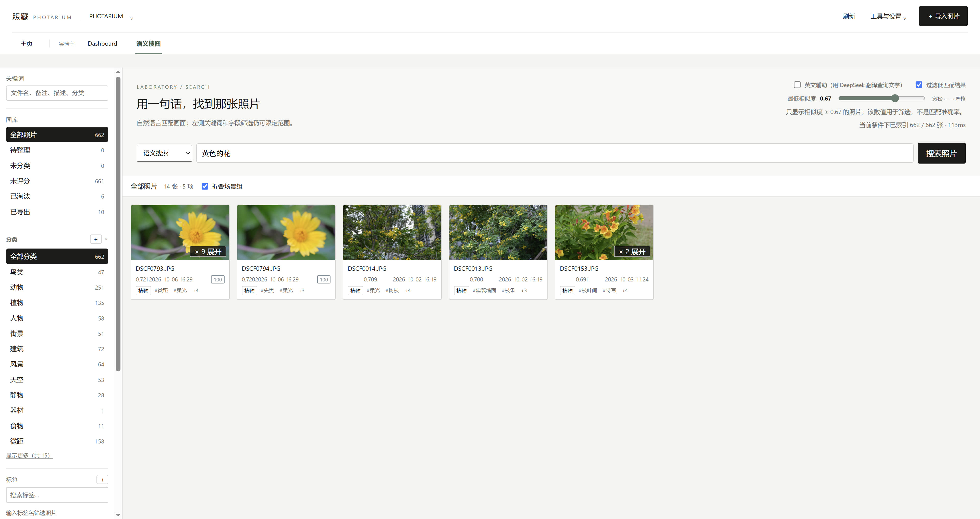Go to the 主页 tab
The image size is (980, 519).
coord(27,43)
